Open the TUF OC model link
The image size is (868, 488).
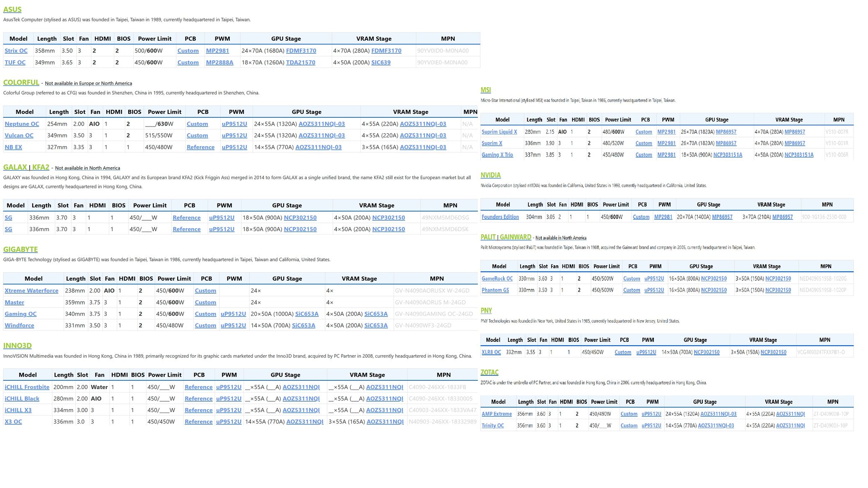pyautogui.click(x=15, y=62)
